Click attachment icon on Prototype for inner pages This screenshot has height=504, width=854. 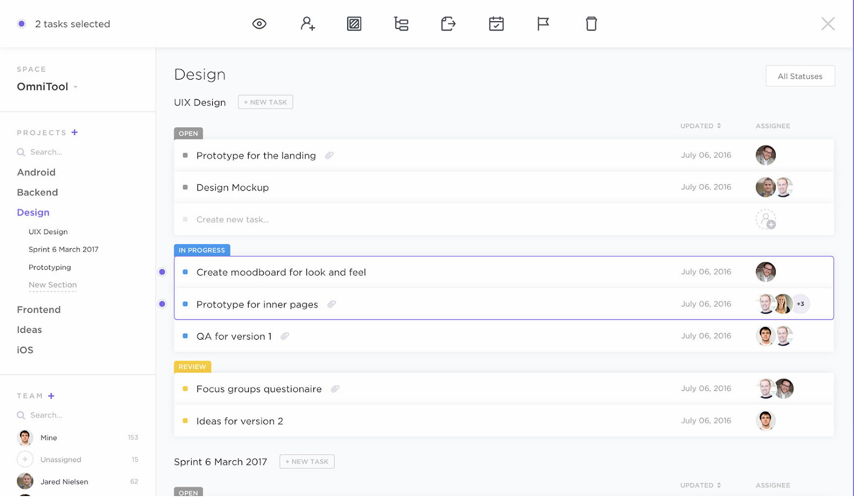click(x=331, y=304)
